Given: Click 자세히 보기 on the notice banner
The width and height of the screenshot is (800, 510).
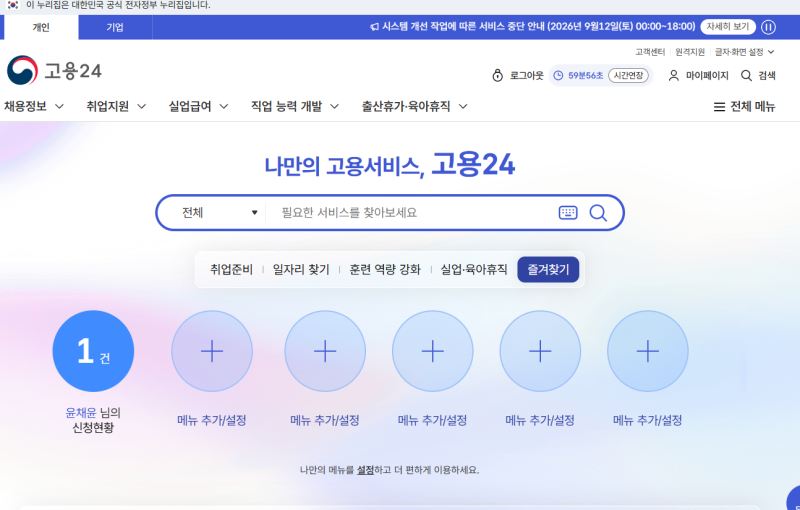Looking at the screenshot, I should click(728, 27).
